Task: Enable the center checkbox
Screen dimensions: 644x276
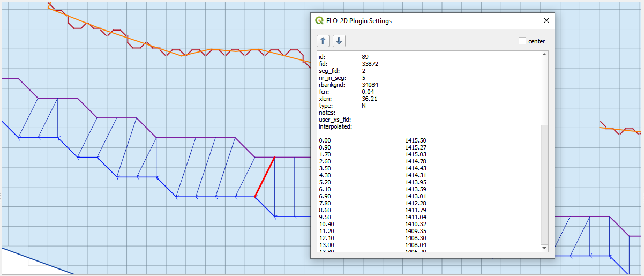Action: click(x=522, y=41)
